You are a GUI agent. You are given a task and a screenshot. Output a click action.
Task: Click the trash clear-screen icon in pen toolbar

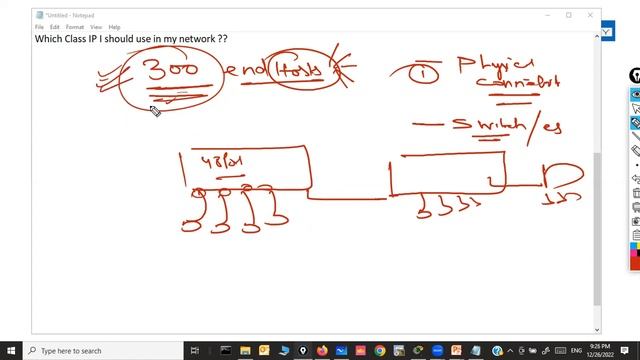click(x=636, y=193)
